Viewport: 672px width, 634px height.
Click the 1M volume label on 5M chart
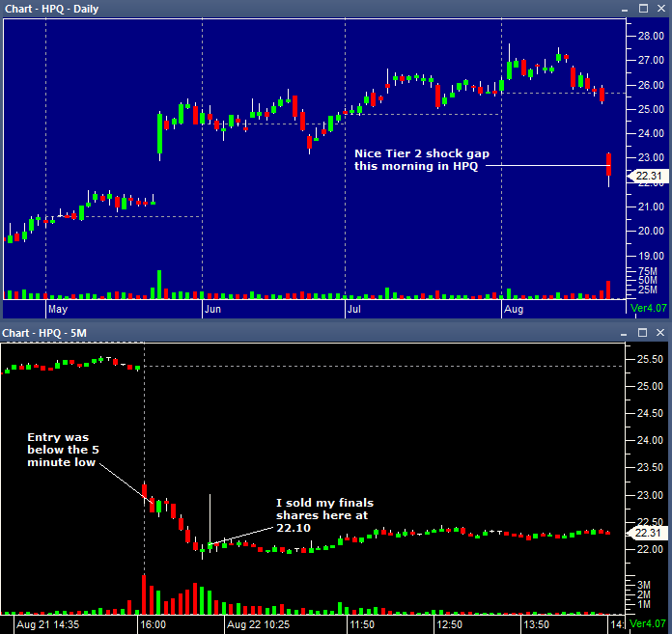click(644, 604)
